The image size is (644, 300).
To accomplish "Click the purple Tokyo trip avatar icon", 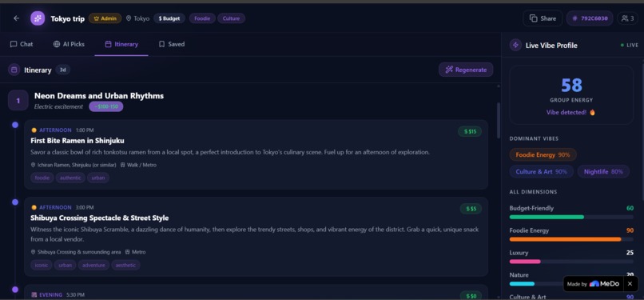I will click(x=38, y=18).
